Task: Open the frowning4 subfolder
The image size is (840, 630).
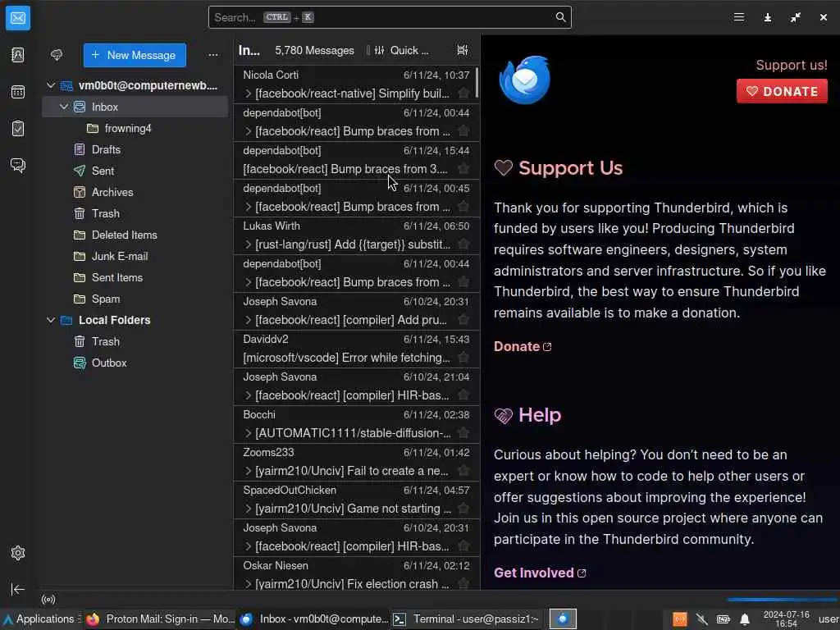Action: 135,128
